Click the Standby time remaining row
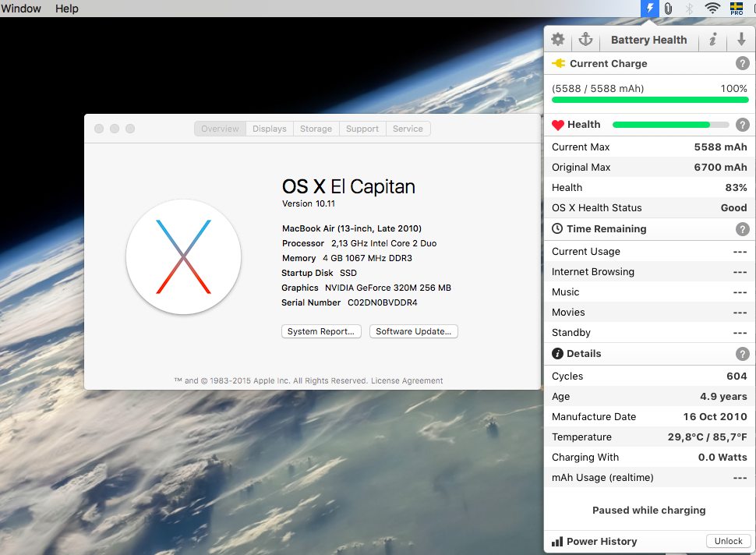Viewport: 756px width, 555px height. [649, 332]
